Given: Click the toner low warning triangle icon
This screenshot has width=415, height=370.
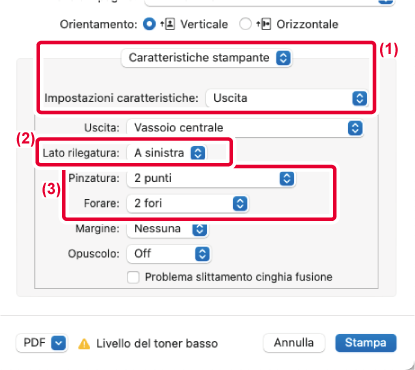Looking at the screenshot, I should click(x=84, y=344).
